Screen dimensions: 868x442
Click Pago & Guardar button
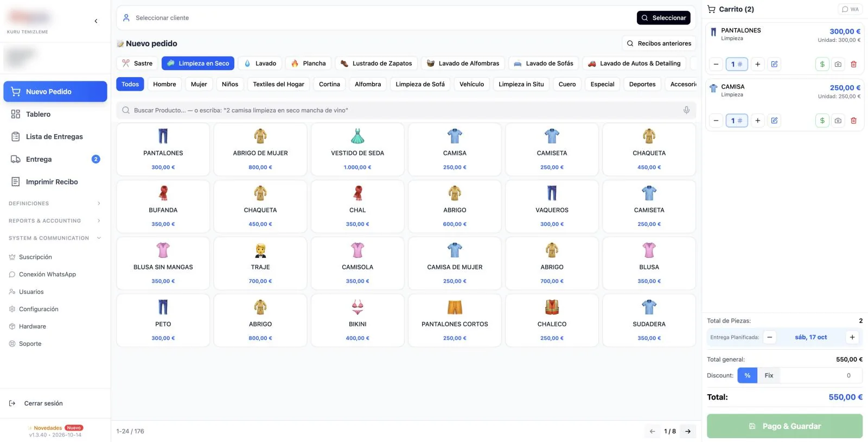[x=784, y=426]
